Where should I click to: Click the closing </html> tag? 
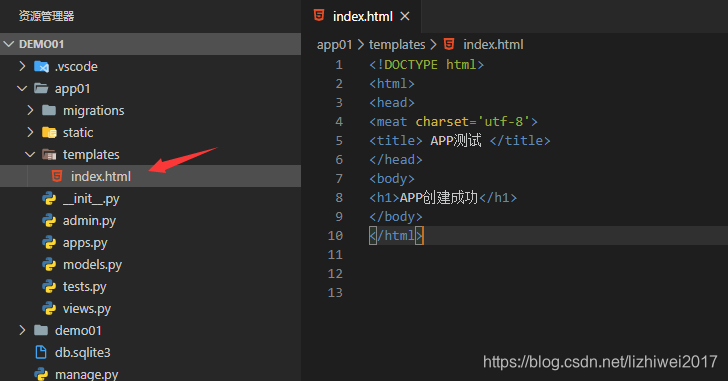pyautogui.click(x=396, y=236)
